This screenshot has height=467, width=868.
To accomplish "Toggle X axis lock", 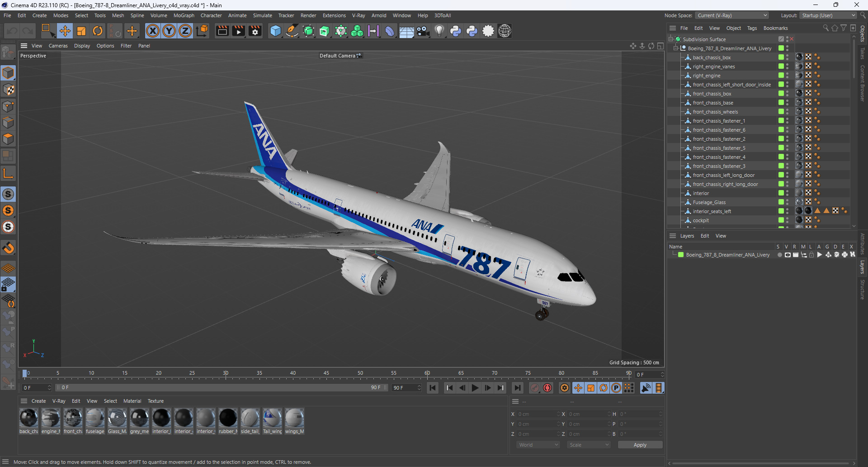I will point(153,31).
